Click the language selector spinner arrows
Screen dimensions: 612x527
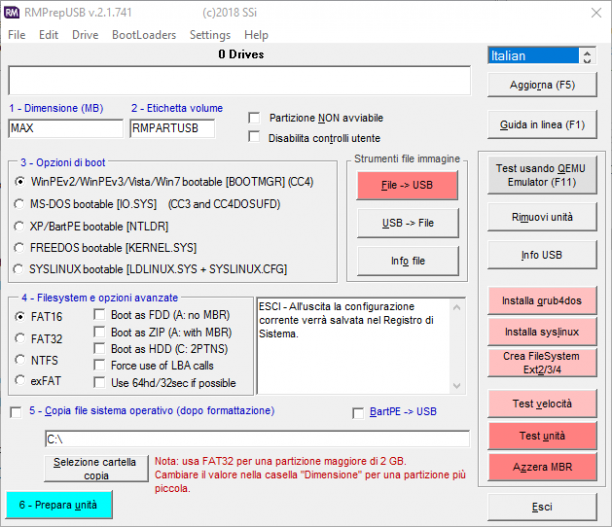587,55
